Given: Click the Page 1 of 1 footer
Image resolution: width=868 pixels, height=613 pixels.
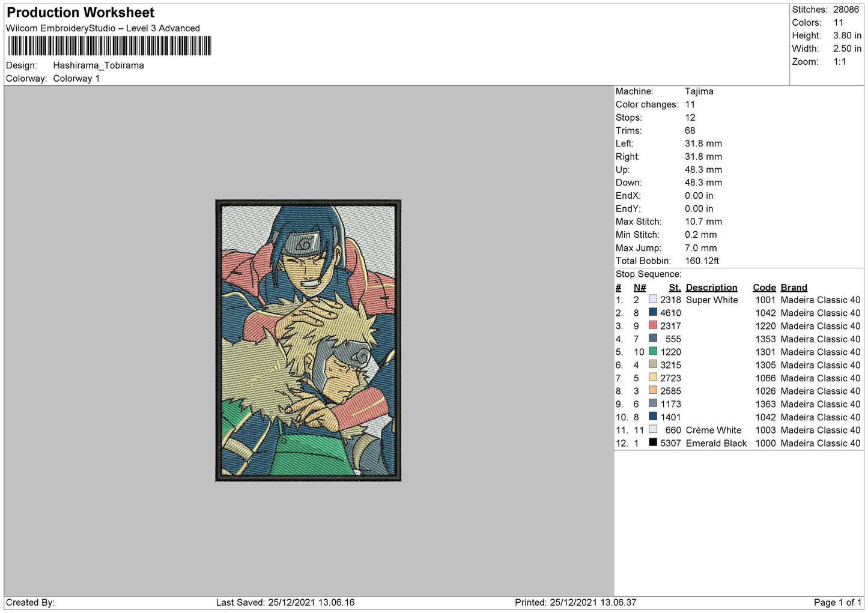Looking at the screenshot, I should [x=837, y=602].
